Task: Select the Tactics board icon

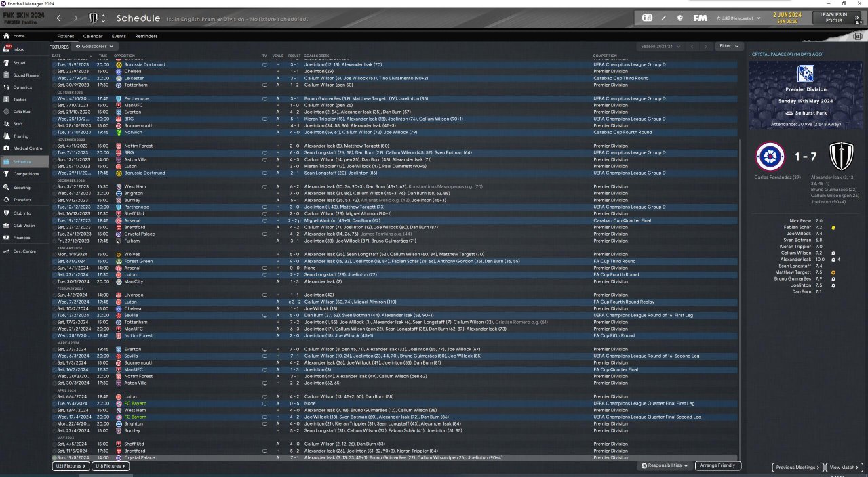Action: coord(7,99)
